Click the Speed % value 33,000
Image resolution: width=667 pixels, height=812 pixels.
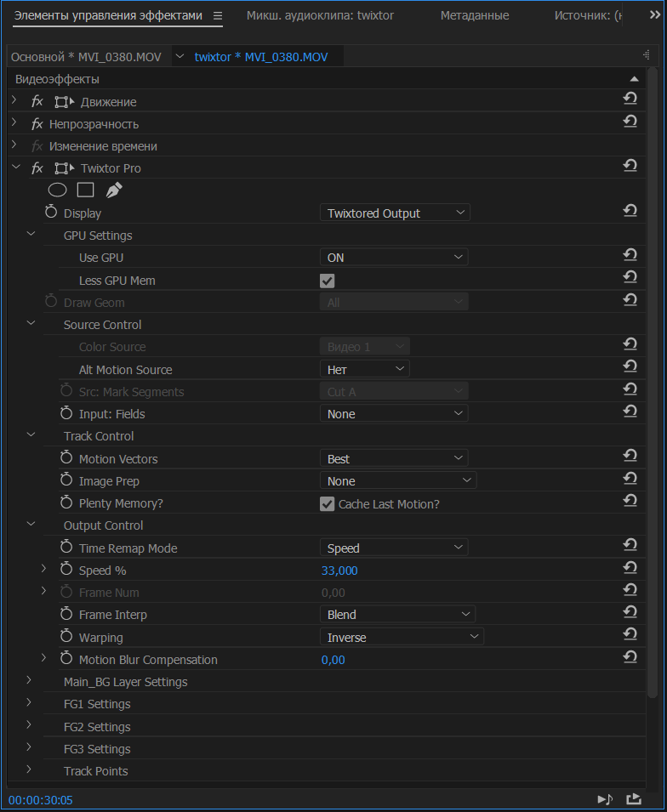pos(339,571)
